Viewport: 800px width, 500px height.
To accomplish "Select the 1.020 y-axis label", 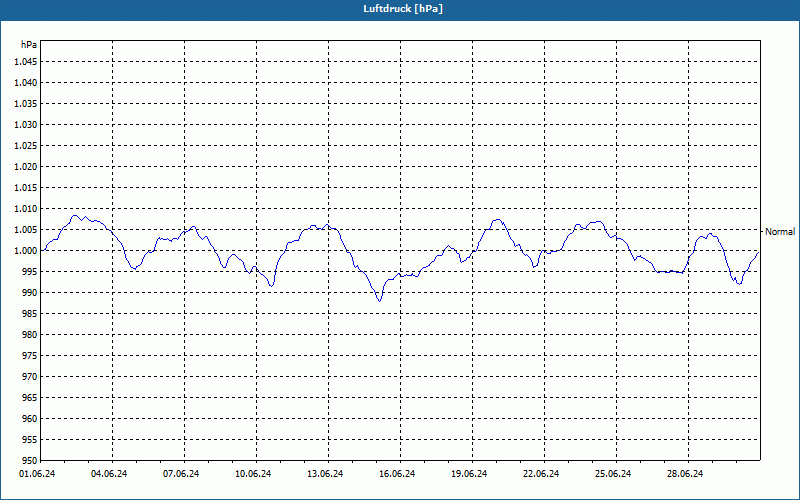I will tap(26, 166).
